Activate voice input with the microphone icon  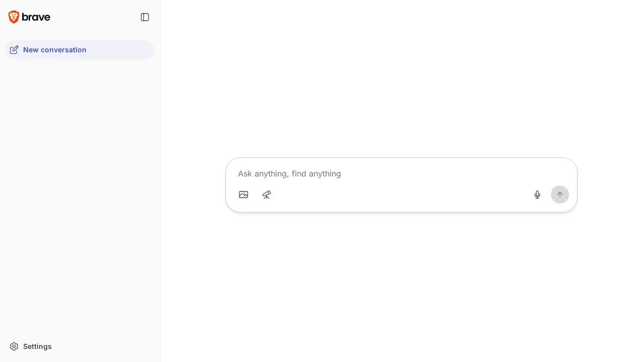click(x=537, y=195)
